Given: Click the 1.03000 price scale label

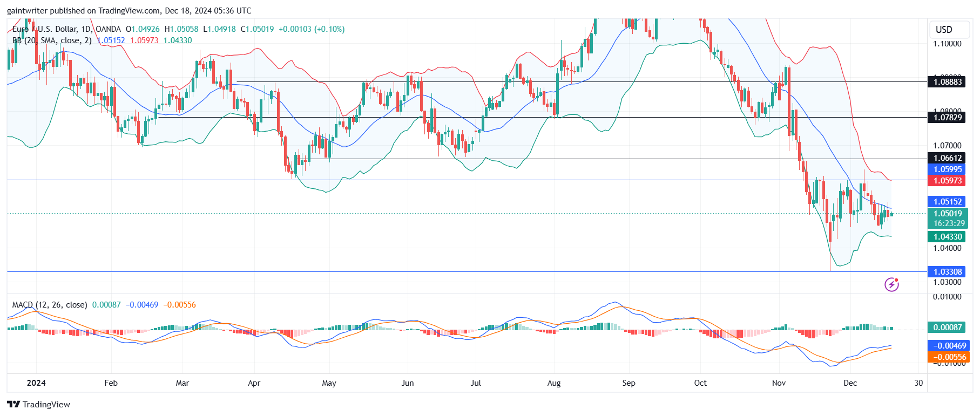Looking at the screenshot, I should click(x=948, y=282).
